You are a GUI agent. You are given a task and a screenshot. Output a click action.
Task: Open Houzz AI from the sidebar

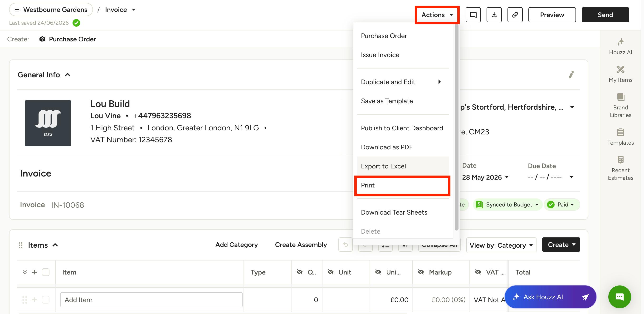tap(620, 46)
